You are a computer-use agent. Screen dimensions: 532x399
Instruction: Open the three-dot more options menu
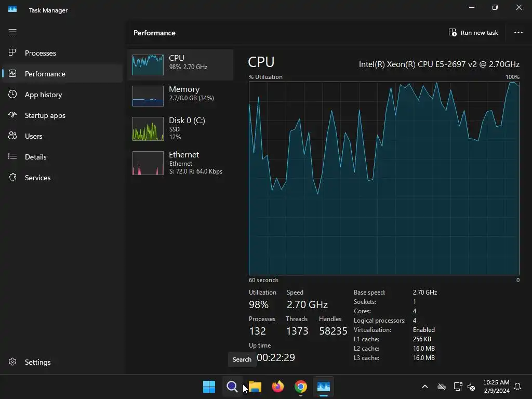pos(518,33)
